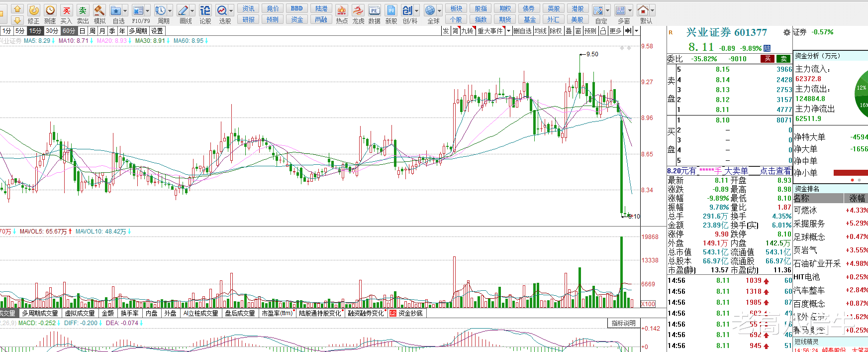868x352 pixels.
Task: Click the 指标说明 button
Action: pyautogui.click(x=623, y=323)
